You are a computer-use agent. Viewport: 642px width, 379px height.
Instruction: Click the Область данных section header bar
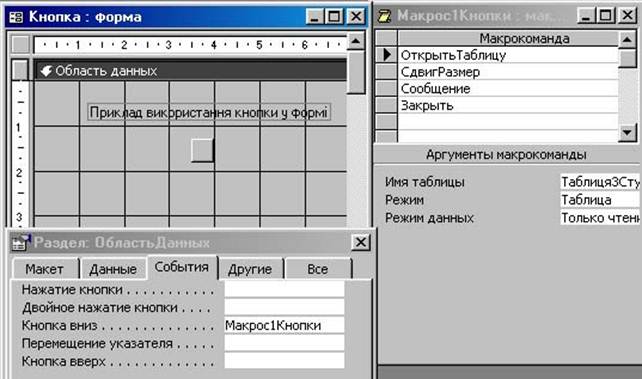190,70
